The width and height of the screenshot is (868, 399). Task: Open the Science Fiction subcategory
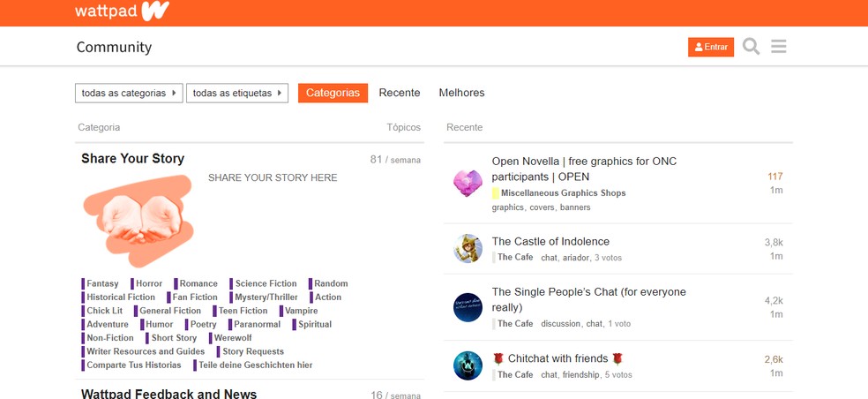pyautogui.click(x=266, y=283)
